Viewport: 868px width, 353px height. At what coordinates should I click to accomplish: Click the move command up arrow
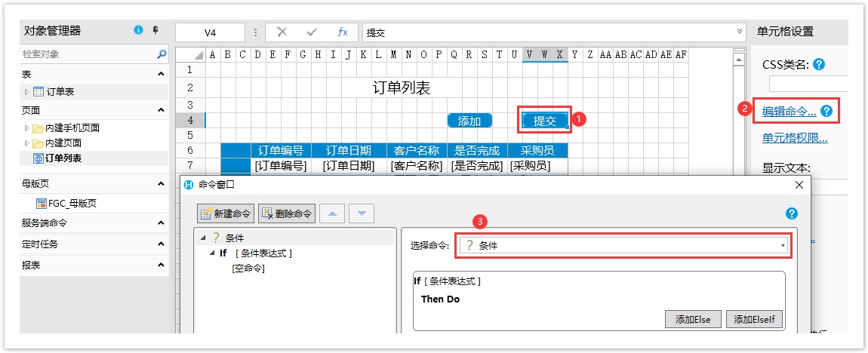coord(332,213)
